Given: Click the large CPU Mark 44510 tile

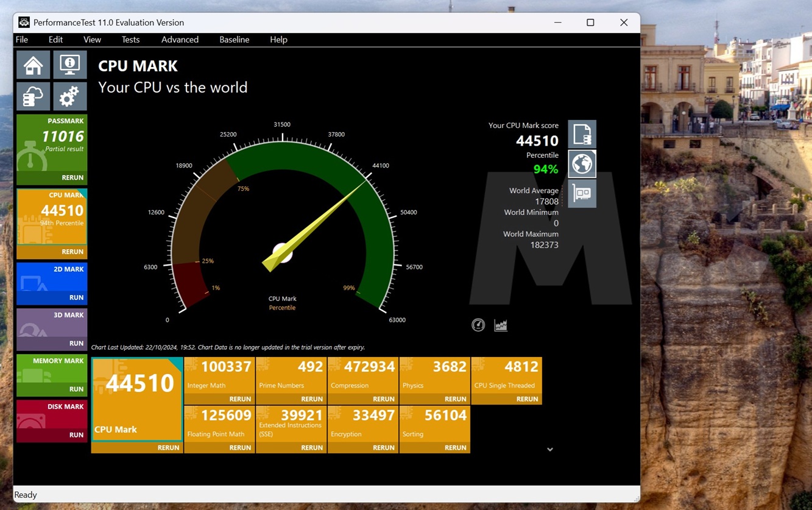Looking at the screenshot, I should (136, 398).
